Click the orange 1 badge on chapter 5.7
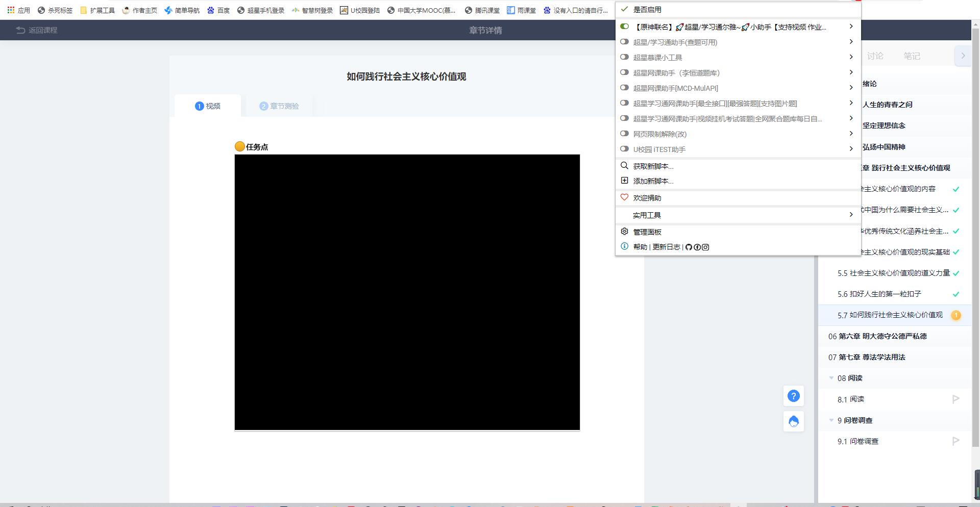 coord(956,315)
